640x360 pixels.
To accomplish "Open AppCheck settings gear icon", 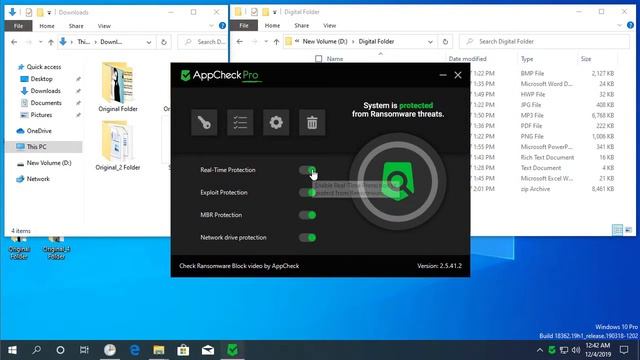I will pos(276,122).
